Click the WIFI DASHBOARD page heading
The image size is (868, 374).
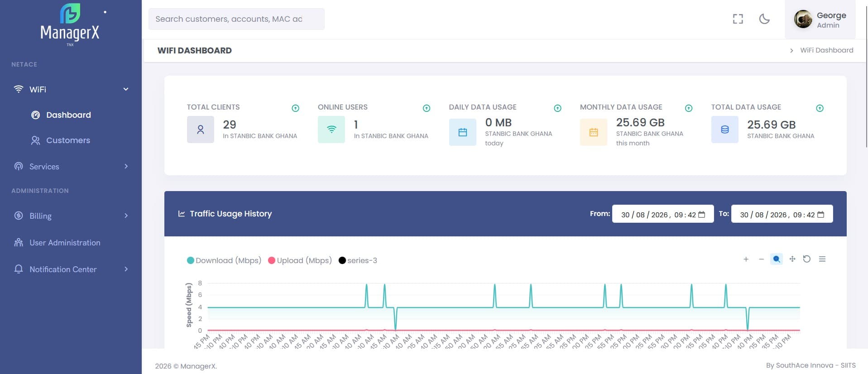pos(195,51)
